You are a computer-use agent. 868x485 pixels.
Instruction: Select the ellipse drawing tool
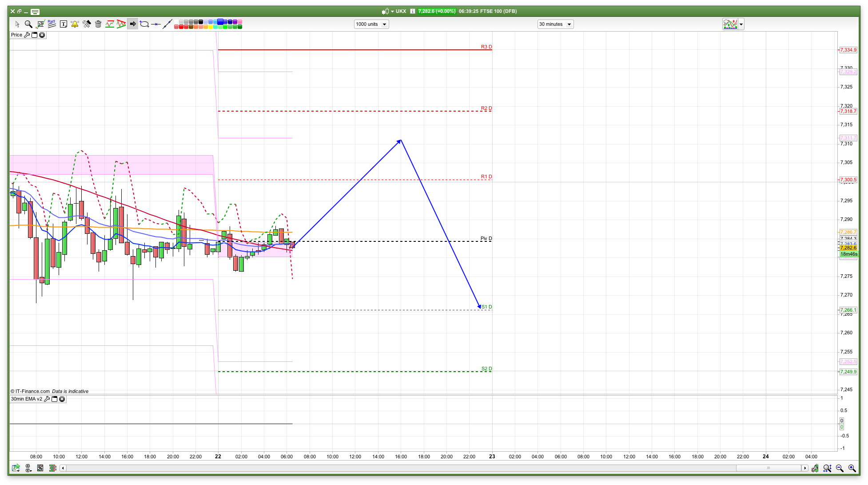click(x=144, y=24)
